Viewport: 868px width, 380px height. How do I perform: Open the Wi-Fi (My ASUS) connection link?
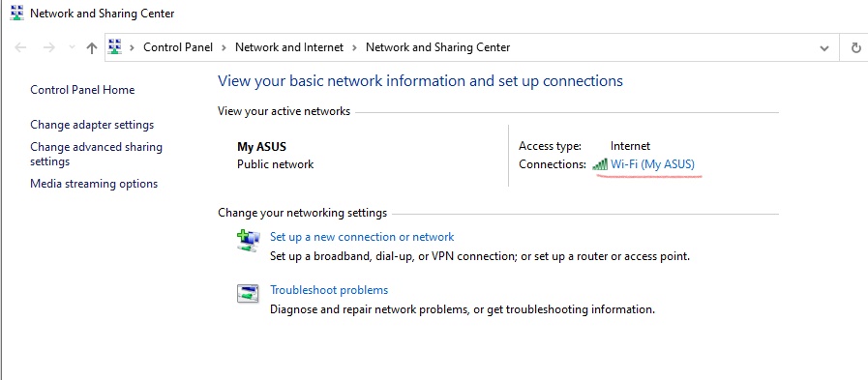[652, 163]
